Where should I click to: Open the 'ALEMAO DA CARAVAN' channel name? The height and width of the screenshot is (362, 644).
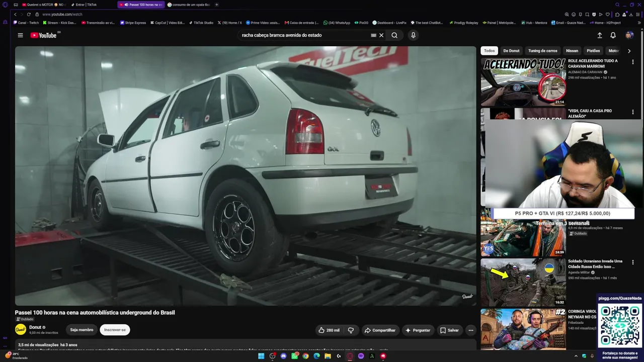tap(585, 72)
